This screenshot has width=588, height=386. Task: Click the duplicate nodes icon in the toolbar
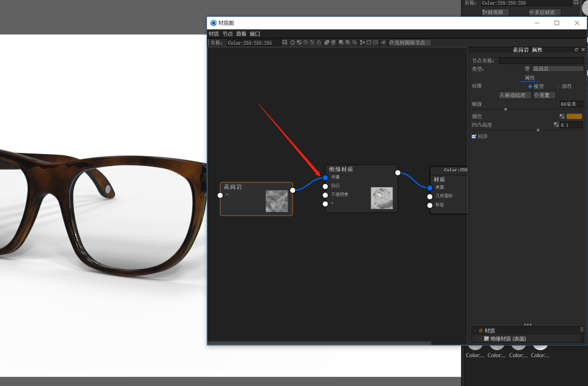[327, 43]
